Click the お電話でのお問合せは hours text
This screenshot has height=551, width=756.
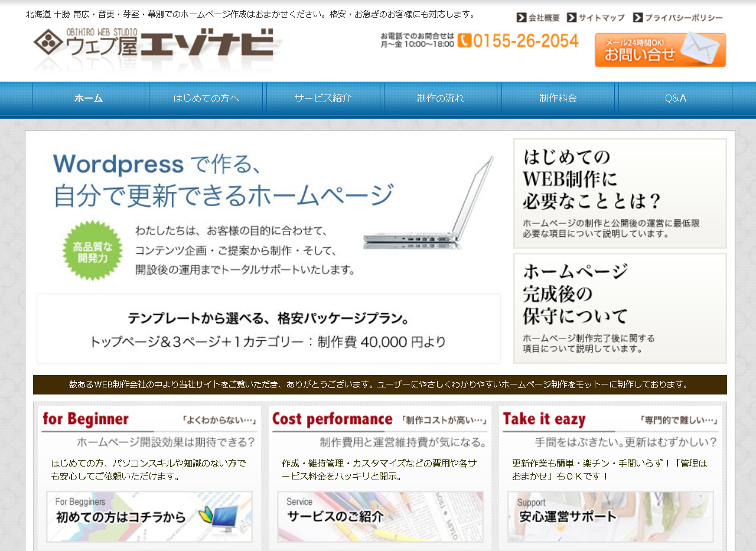418,40
